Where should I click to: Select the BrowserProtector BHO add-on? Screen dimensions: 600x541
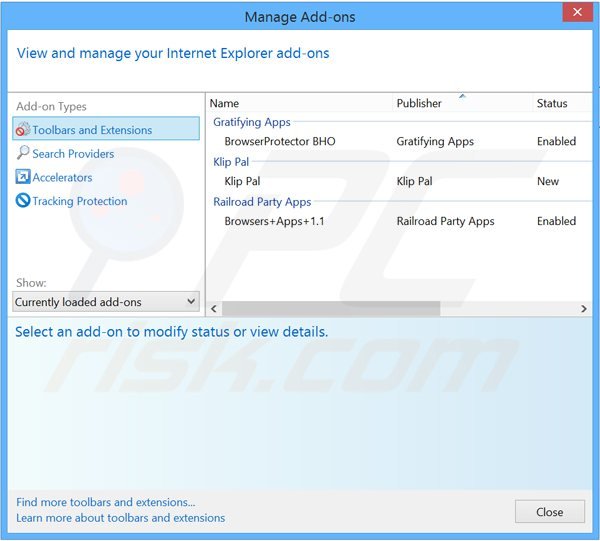coord(280,142)
